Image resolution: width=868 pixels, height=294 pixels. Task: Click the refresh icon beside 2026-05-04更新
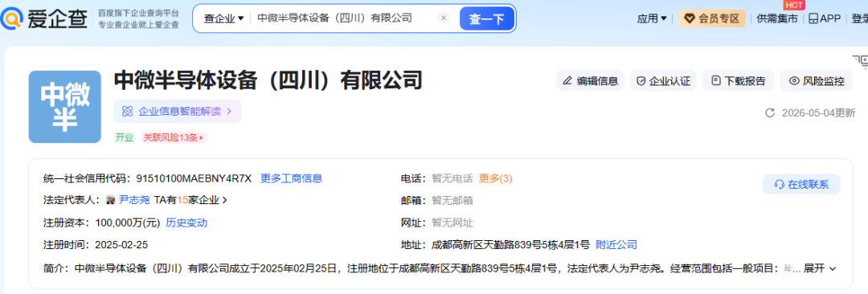tap(769, 113)
